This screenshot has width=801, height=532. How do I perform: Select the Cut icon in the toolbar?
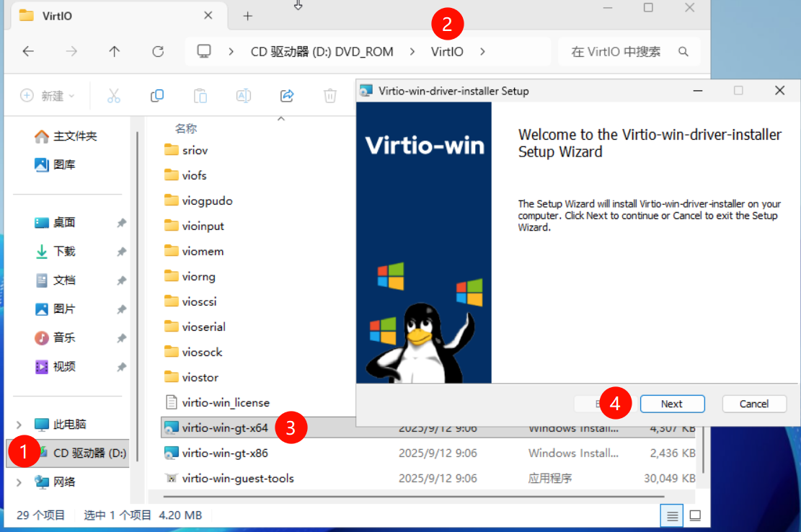pos(113,95)
